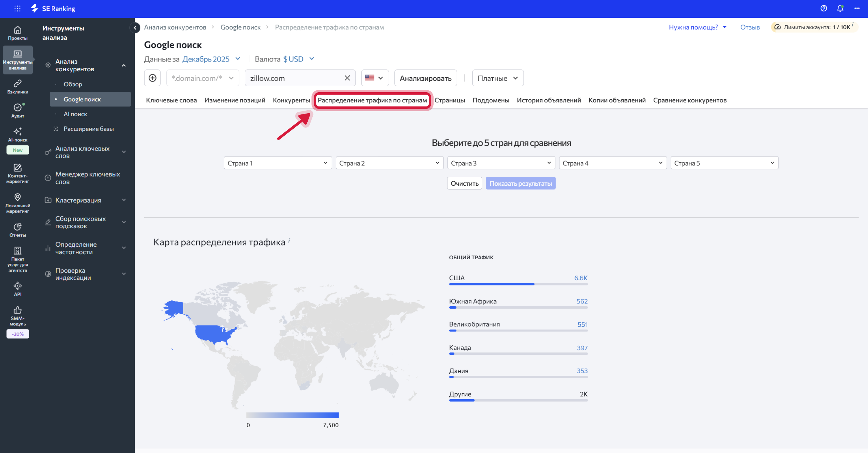868x453 pixels.
Task: Click the help question mark icon
Action: click(x=824, y=8)
